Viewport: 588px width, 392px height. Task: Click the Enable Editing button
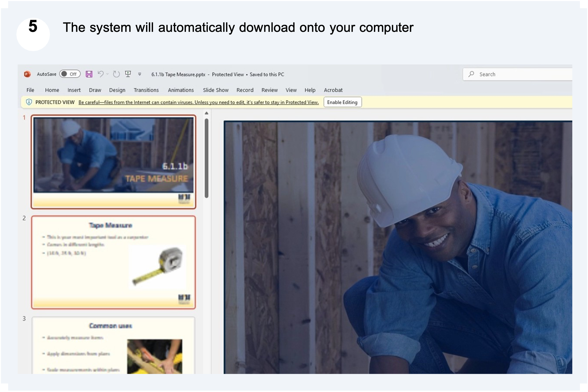[x=342, y=102]
